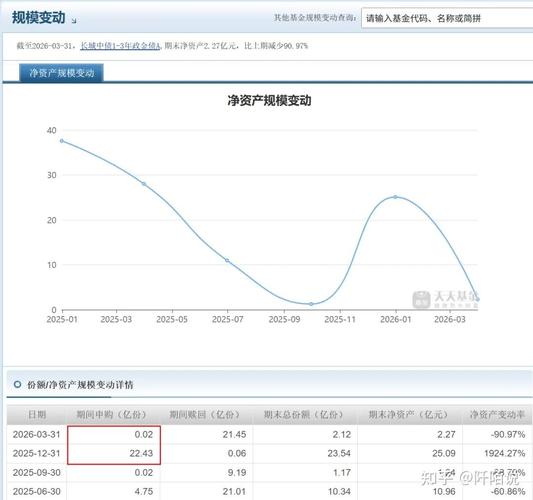Click the 2.12 total shares value
This screenshot has height=500, width=533.
[x=342, y=434]
